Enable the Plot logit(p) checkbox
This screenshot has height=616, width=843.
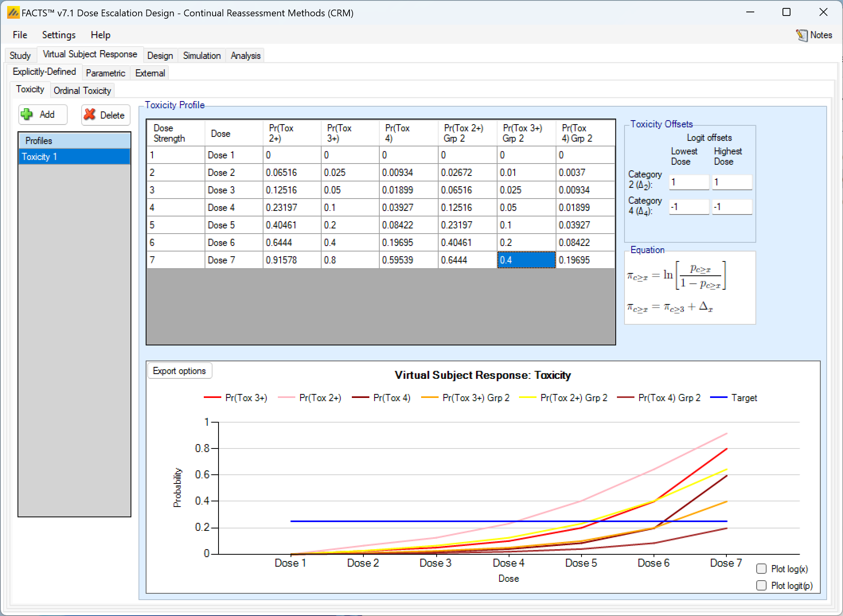[x=761, y=585]
